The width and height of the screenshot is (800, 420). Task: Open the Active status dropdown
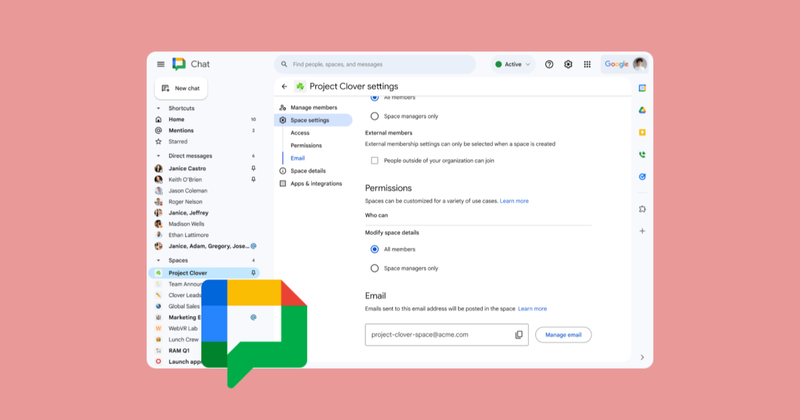(x=513, y=64)
